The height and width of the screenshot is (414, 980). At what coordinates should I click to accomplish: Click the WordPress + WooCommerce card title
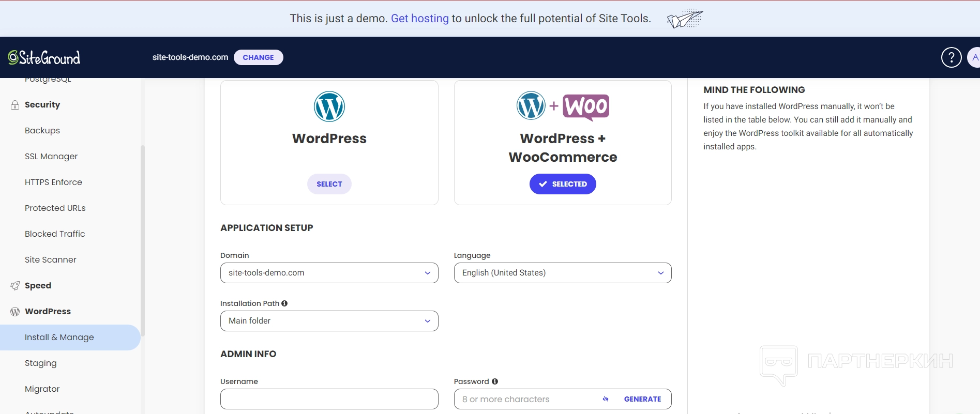click(x=563, y=148)
